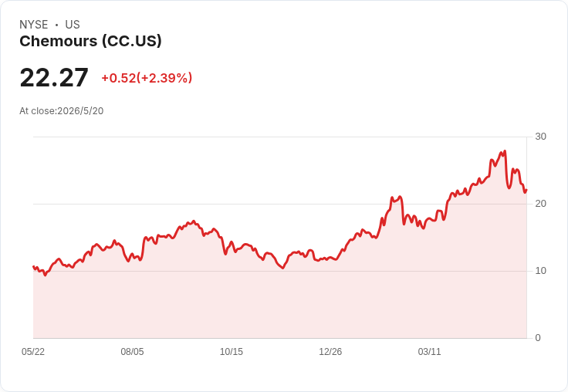Image resolution: width=568 pixels, height=392 pixels.
Task: Select the 12/26 date axis label
Action: click(330, 352)
